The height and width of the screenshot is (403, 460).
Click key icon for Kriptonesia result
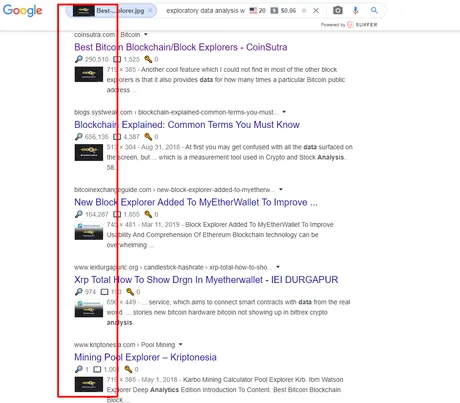tap(128, 369)
